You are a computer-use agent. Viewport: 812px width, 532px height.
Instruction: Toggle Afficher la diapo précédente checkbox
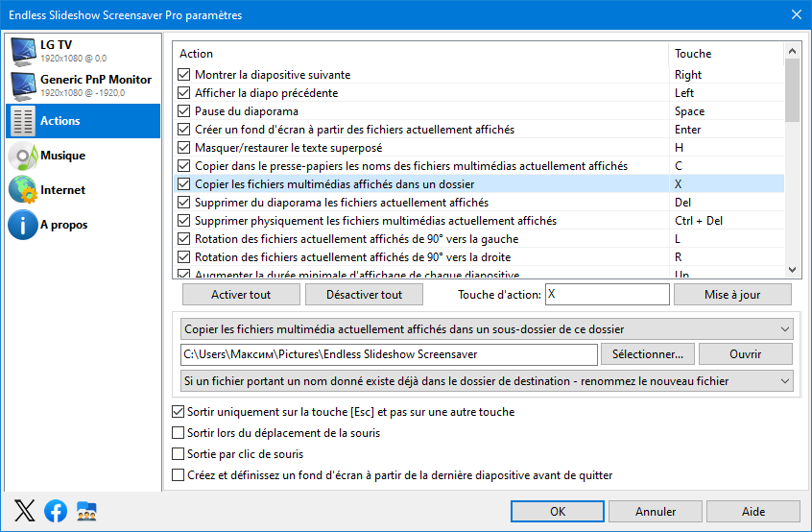(184, 93)
